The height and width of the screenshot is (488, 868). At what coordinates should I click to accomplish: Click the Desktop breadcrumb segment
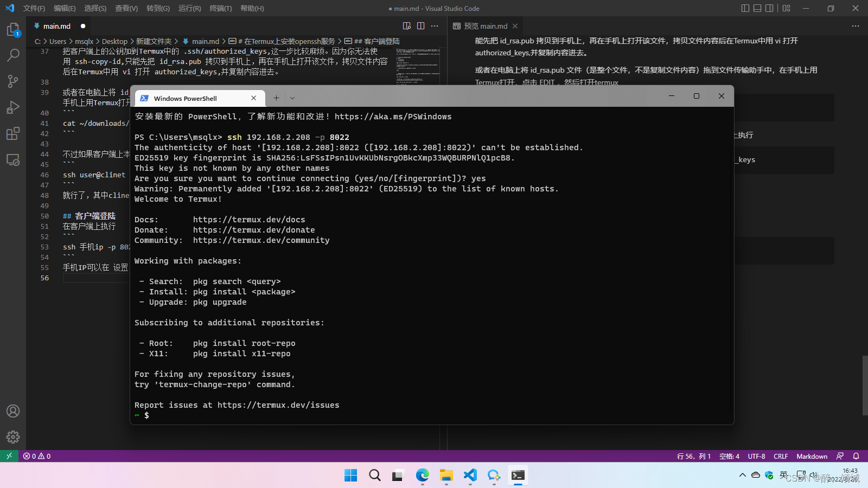[x=114, y=41]
